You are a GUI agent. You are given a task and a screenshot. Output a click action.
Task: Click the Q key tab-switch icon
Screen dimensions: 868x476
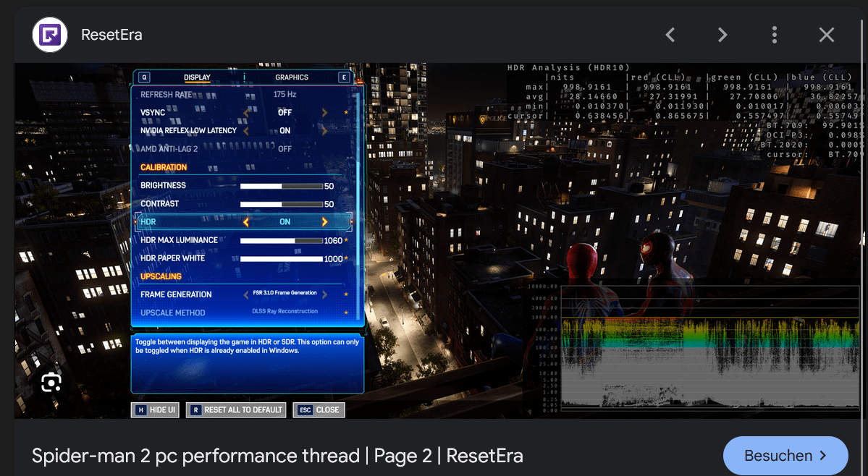[x=144, y=77]
